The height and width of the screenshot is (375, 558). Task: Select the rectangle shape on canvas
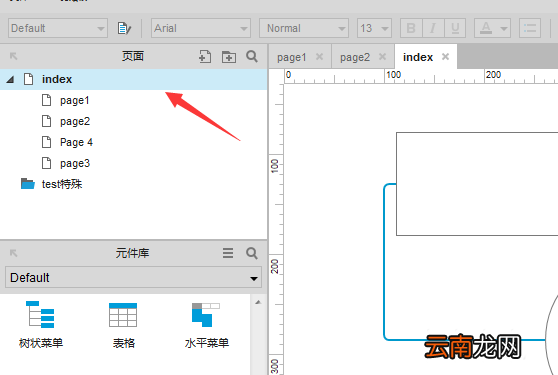(x=477, y=184)
